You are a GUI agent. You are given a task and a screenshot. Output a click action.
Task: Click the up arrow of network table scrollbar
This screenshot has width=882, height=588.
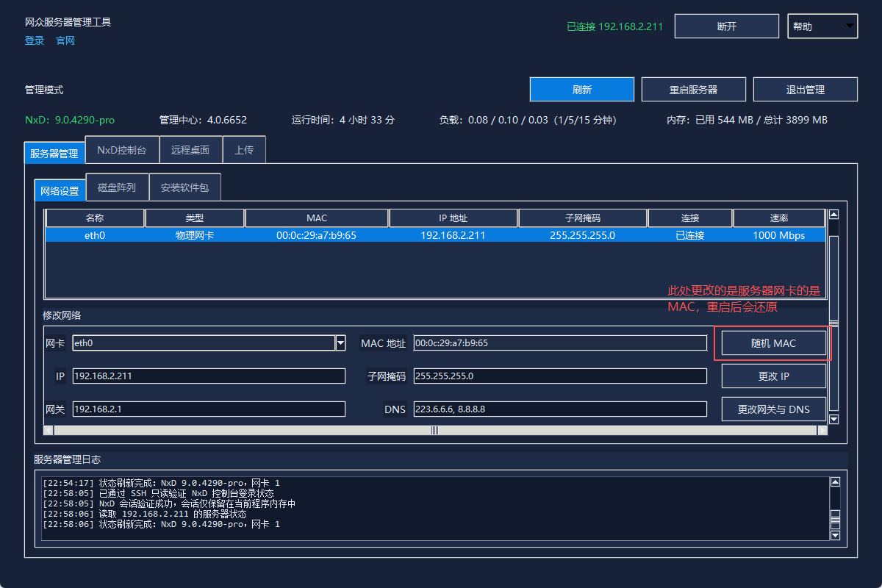tap(833, 215)
